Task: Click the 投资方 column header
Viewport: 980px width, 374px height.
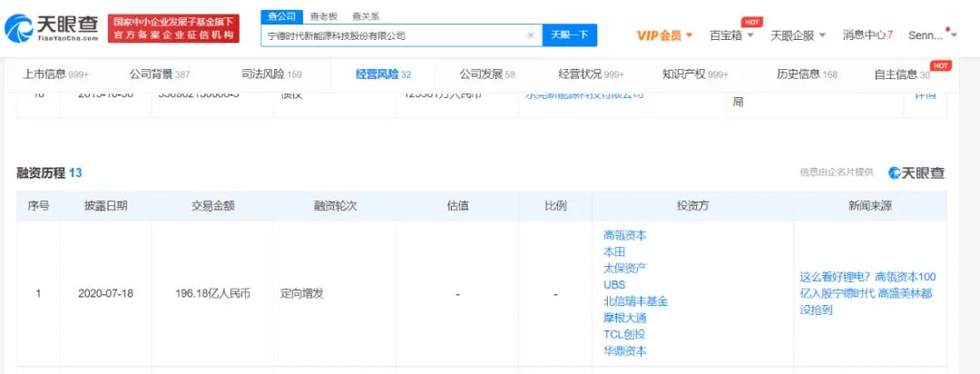Action: 692,206
